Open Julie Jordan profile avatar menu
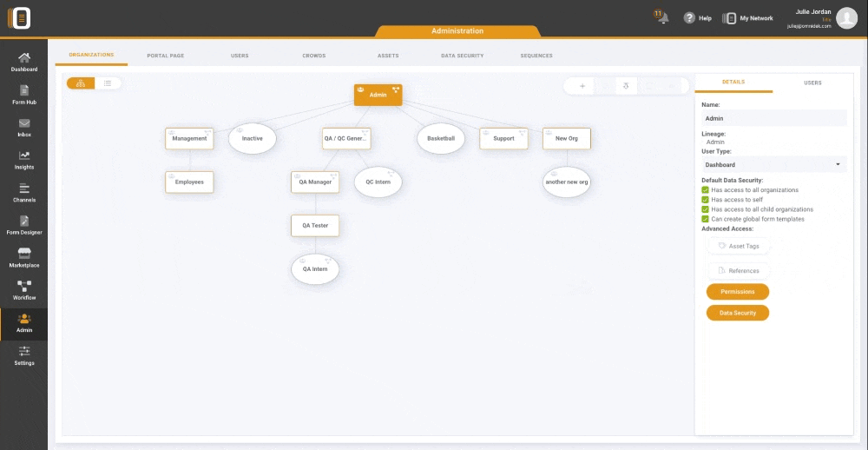 [846, 18]
